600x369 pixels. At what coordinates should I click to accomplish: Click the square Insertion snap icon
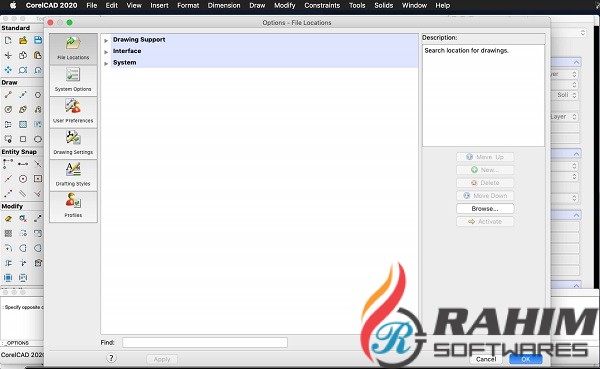coord(38,179)
